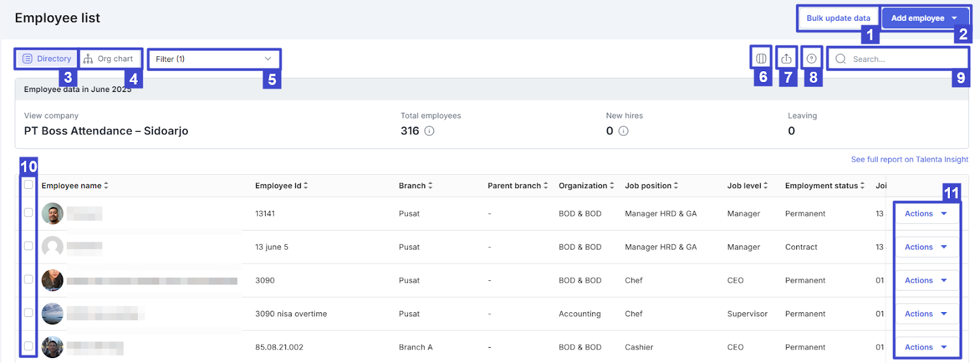Sort by Job position column arrows
The height and width of the screenshot is (363, 980).
(x=676, y=186)
